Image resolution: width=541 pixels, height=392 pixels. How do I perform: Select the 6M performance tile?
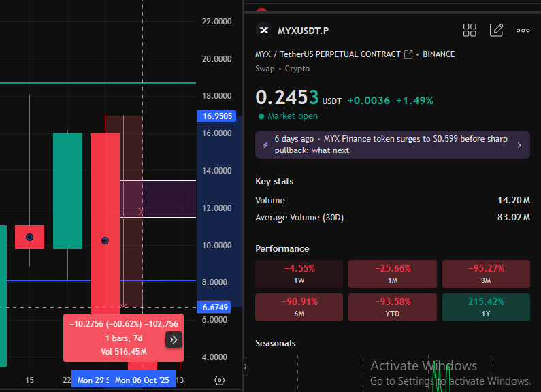pos(299,308)
